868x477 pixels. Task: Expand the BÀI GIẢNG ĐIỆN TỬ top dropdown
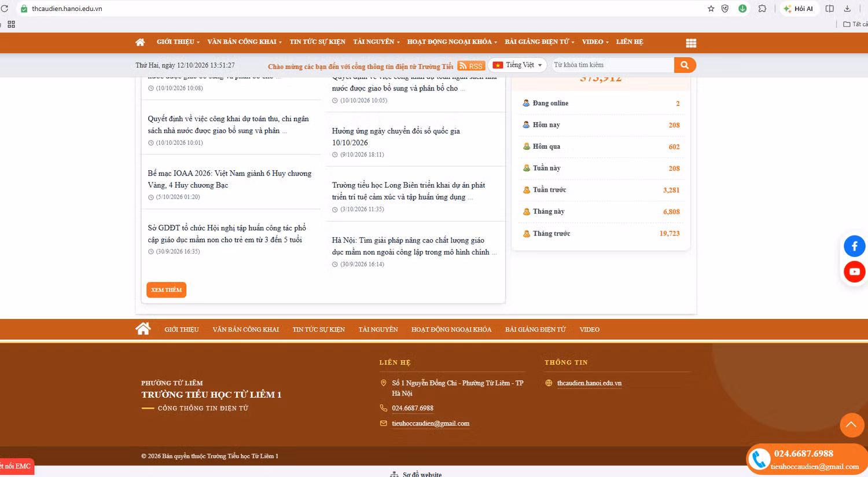tap(539, 42)
